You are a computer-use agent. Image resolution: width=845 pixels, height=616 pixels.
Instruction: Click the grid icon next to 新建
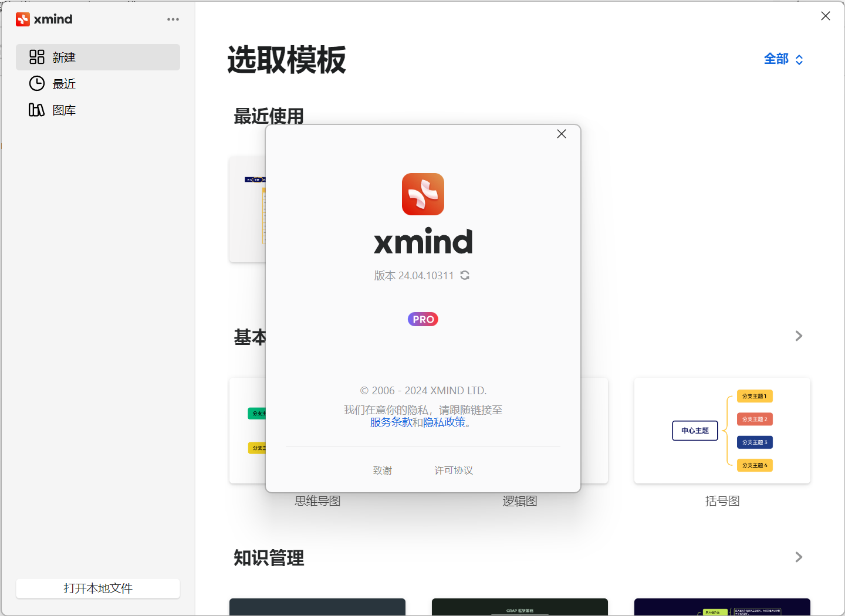pyautogui.click(x=37, y=57)
